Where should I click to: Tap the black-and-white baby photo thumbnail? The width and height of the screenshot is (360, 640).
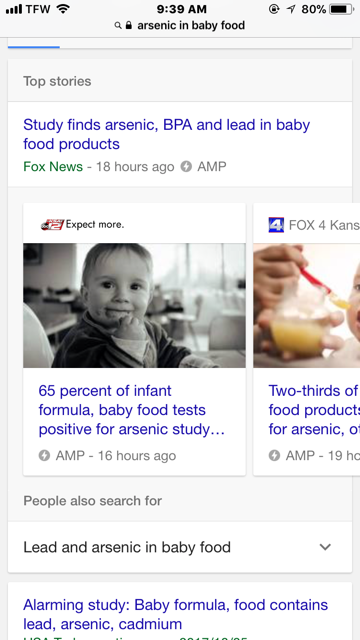point(134,305)
